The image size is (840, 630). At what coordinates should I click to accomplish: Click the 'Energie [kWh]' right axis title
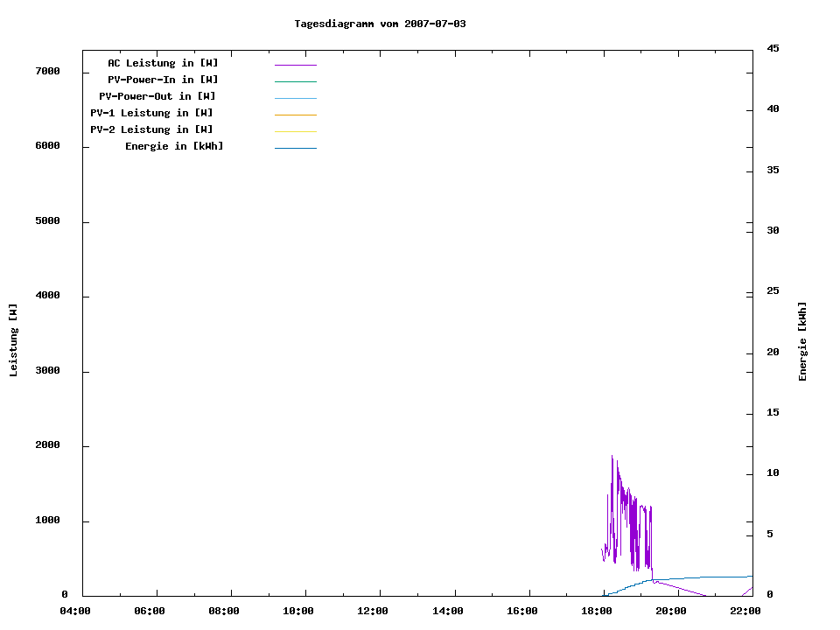(x=803, y=341)
